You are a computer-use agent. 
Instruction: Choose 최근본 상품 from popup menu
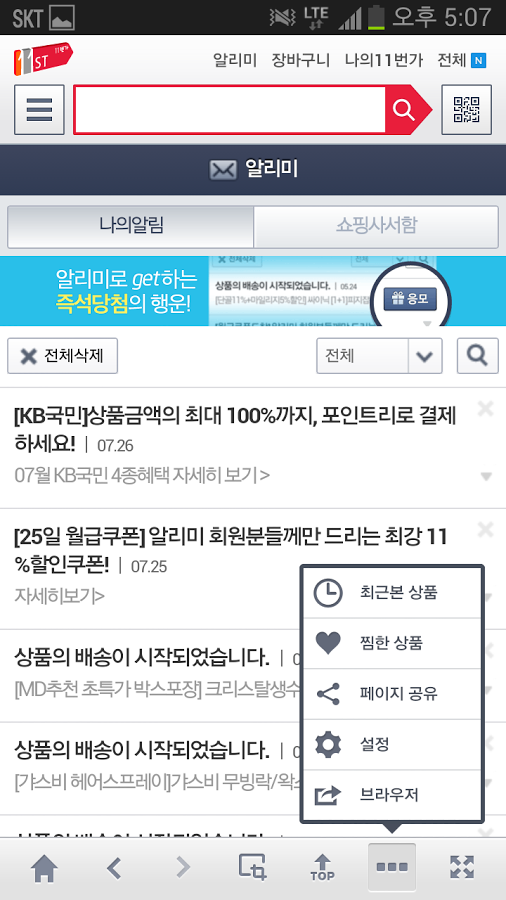392,592
